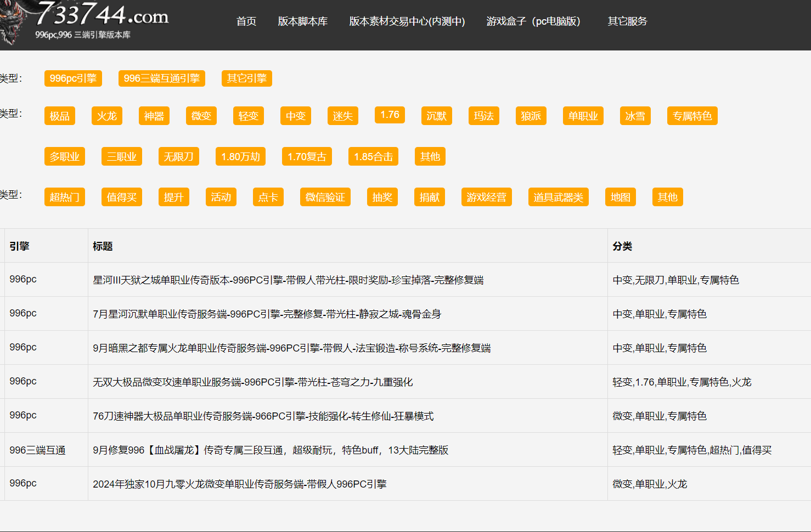Open 9月修复996【血战屠龙】 entry
Viewport: 811px width, 532px height.
[x=271, y=450]
